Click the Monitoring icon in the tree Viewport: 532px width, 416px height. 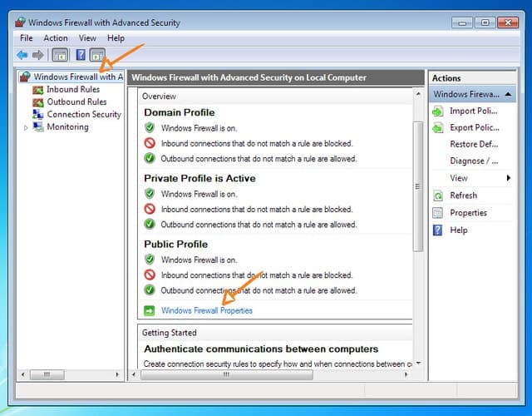[x=38, y=126]
